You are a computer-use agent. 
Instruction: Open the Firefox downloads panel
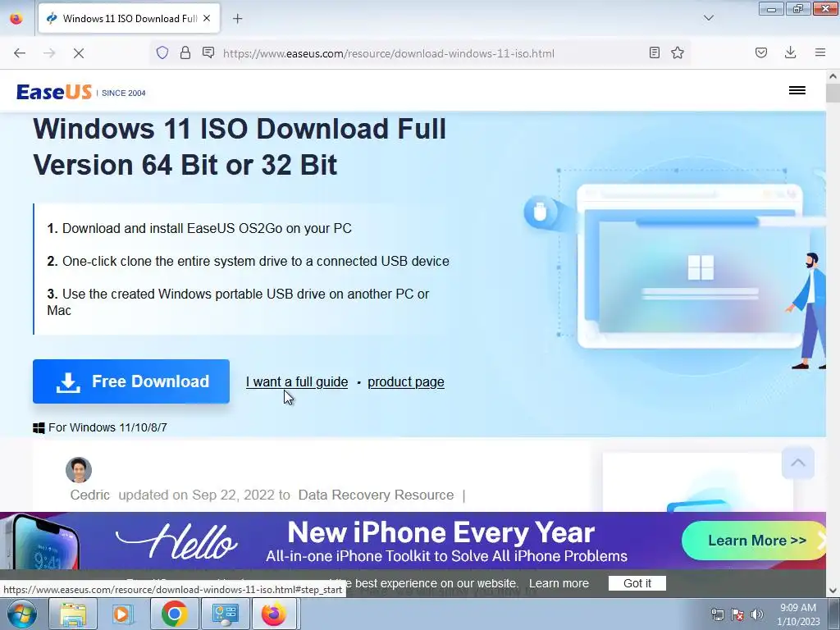(x=790, y=52)
